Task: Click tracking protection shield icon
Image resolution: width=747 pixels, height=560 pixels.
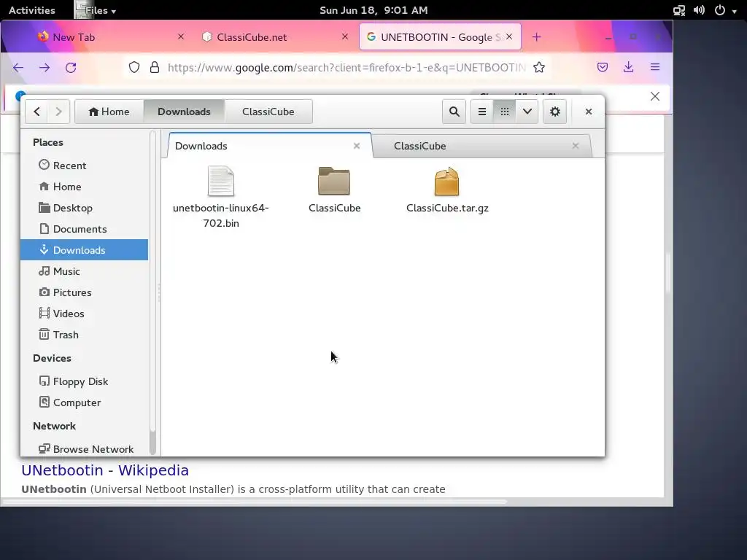Action: 134,68
